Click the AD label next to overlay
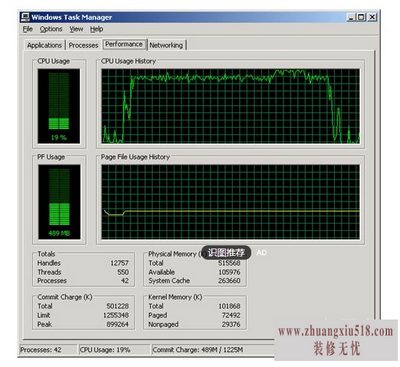Screen dimensions: 400x367 click(261, 253)
